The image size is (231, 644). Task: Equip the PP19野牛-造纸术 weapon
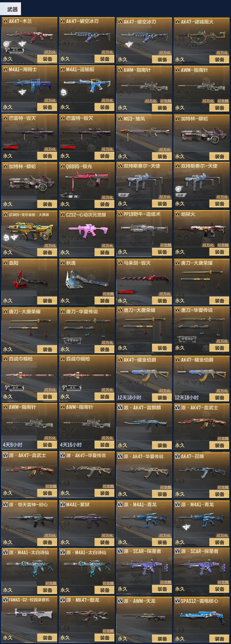162,252
